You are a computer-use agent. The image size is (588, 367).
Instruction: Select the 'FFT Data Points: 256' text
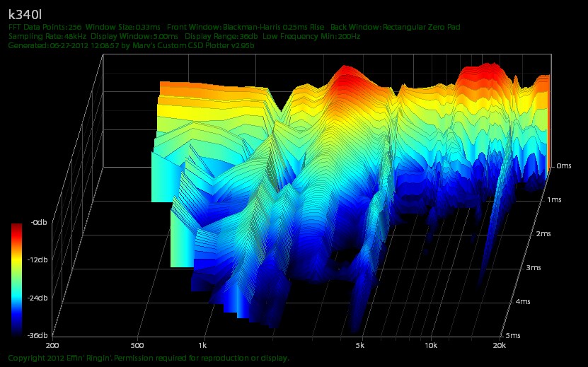(x=45, y=27)
